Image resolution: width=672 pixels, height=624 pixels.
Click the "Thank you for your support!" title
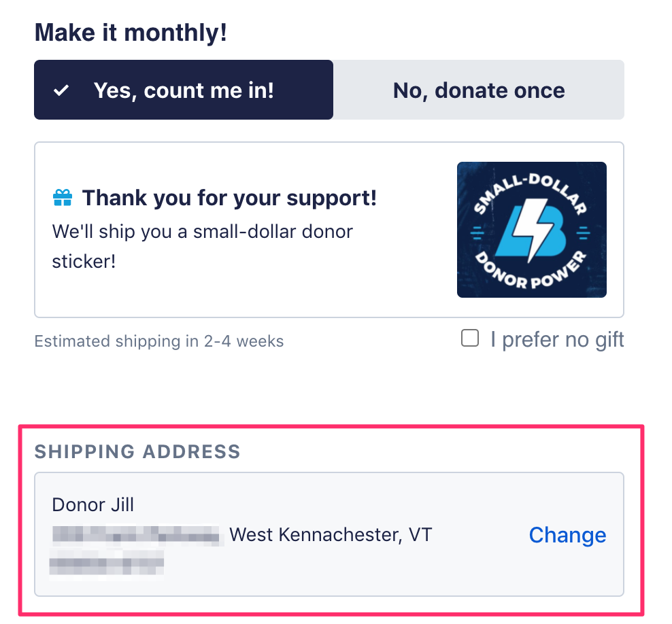[x=229, y=198]
